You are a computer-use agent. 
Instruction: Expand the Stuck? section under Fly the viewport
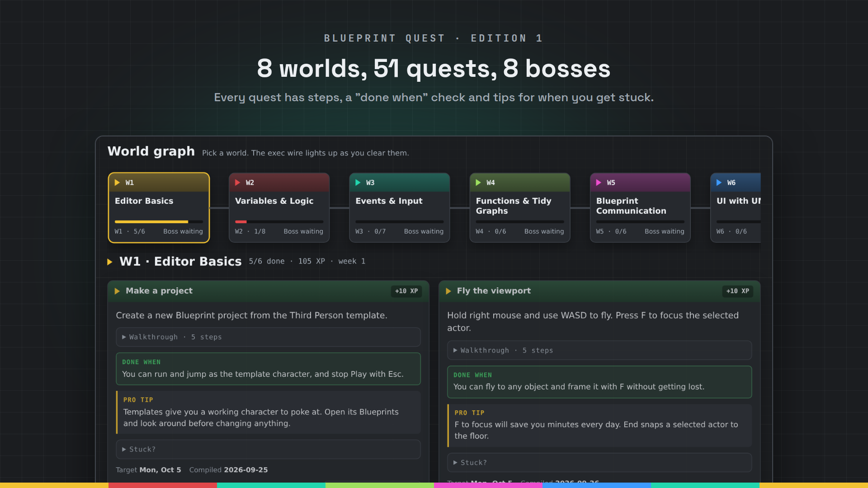pyautogui.click(x=599, y=463)
